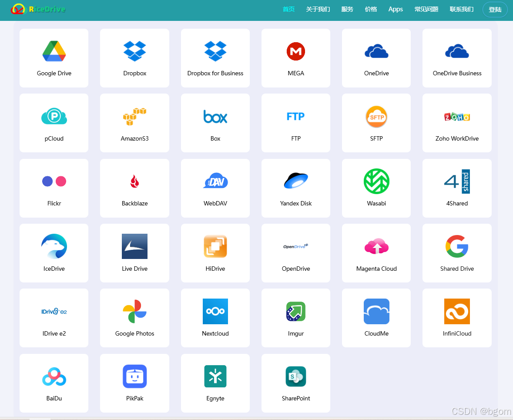Click the Google Photos pinwheel icon
This screenshot has width=513, height=420.
[134, 311]
